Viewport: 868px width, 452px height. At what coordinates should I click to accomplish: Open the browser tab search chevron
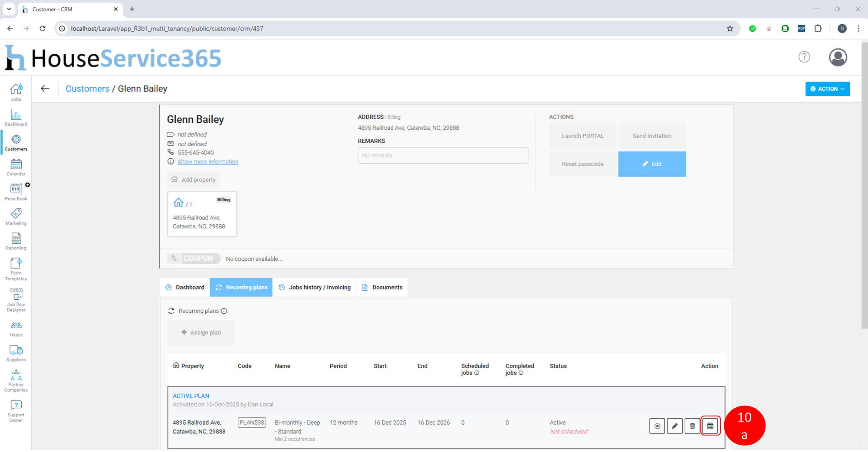[9, 9]
